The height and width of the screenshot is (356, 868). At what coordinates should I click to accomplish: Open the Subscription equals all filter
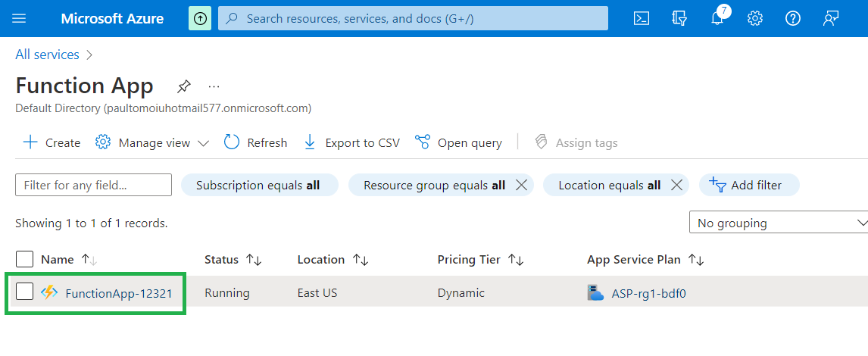(258, 185)
